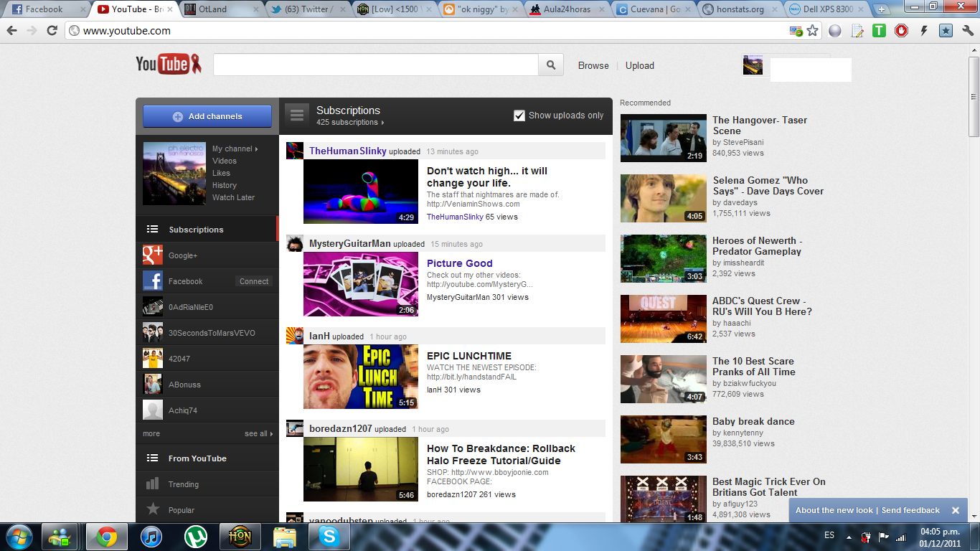Viewport: 980px width, 551px height.
Task: Click the YouTube logo
Action: [x=169, y=65]
